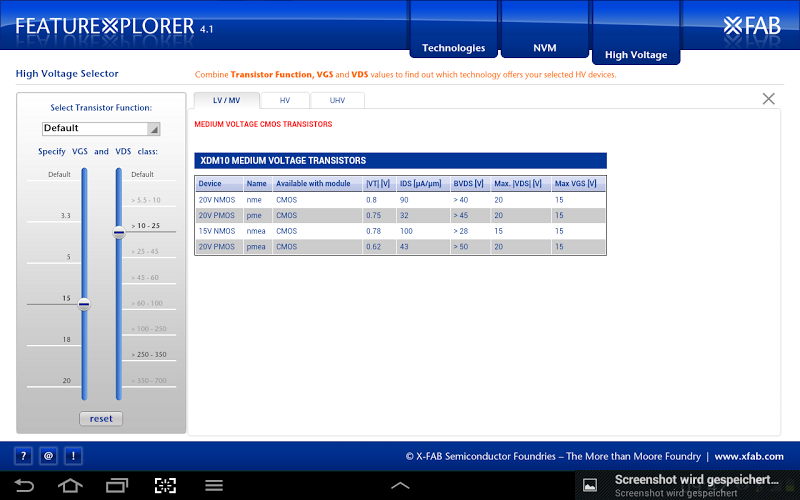Click the Available with module header
Image resolution: width=800 pixels, height=500 pixels.
click(x=317, y=184)
